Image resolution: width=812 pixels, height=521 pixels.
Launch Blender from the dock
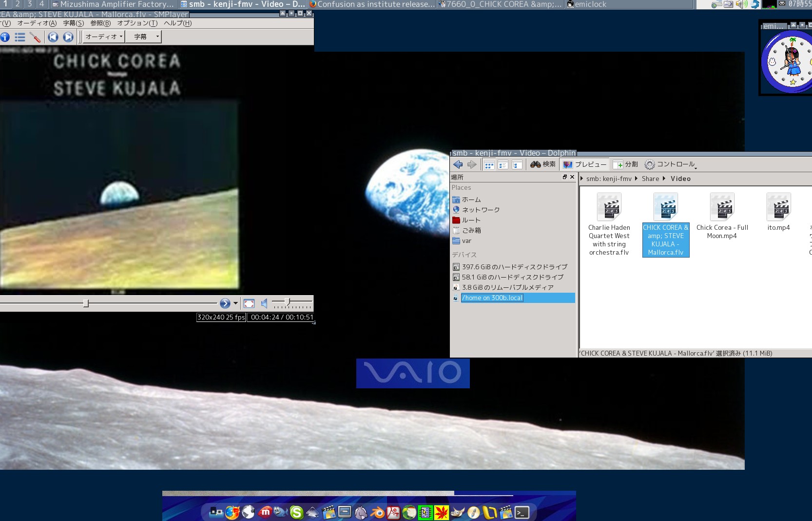point(377,512)
